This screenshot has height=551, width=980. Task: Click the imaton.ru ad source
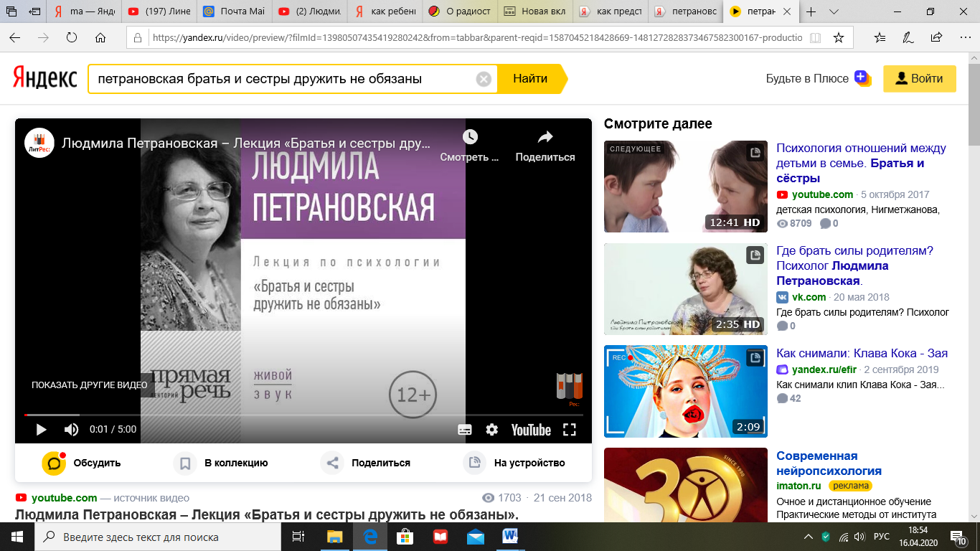pos(798,486)
